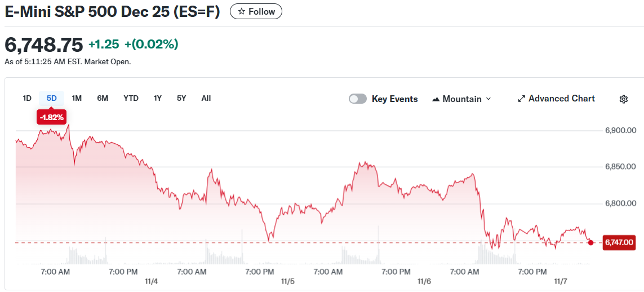Click the -1.82% change badge
This screenshot has height=292, width=644.
52,117
